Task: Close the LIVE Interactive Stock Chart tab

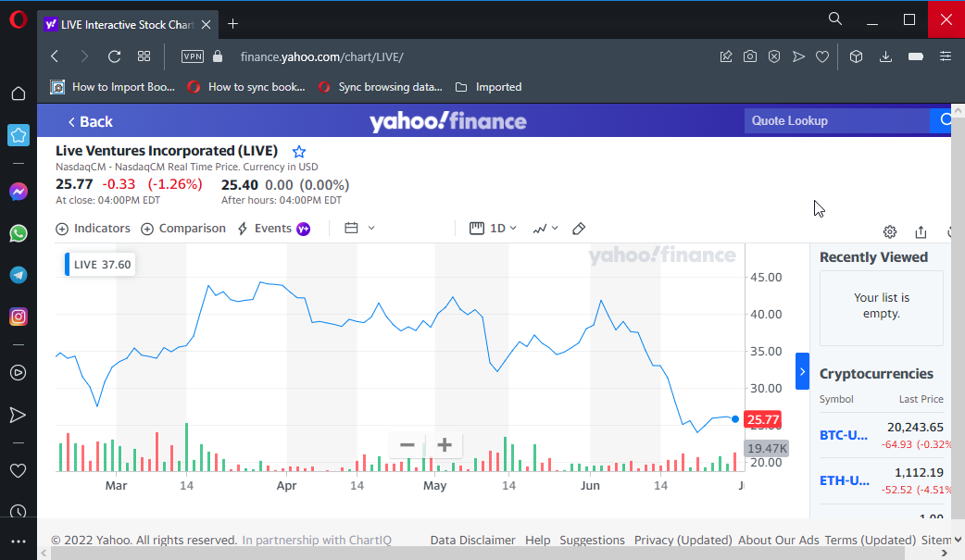Action: [207, 25]
